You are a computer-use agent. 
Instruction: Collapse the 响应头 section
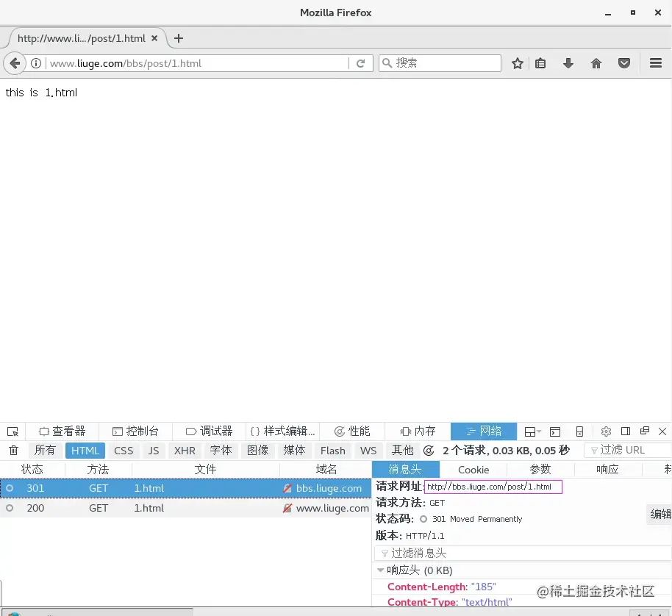click(380, 570)
